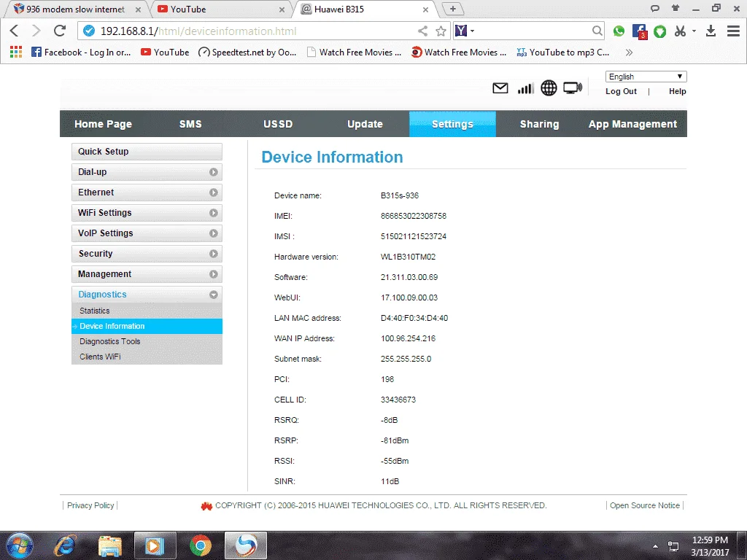Expand the VoIP Settings section
Viewport: 747px width, 560px height.
pos(147,233)
